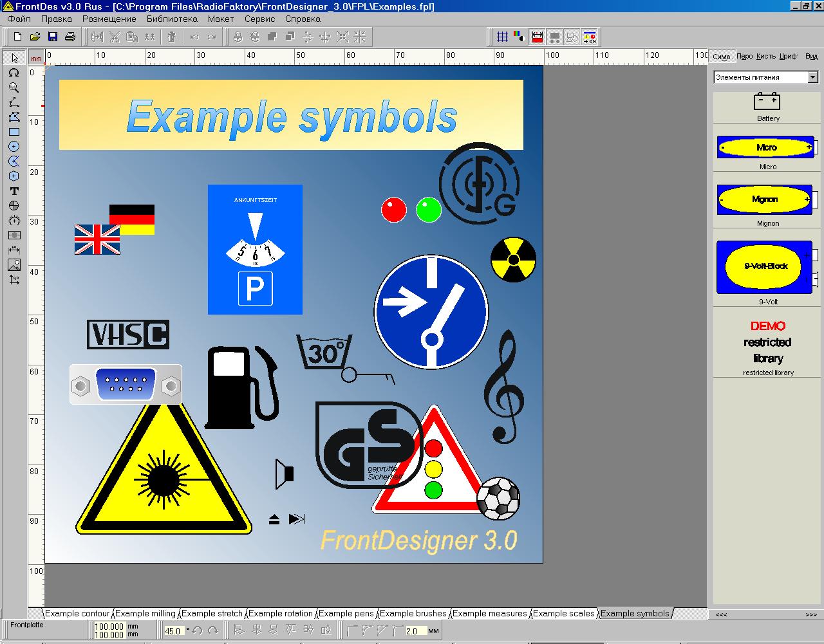The width and height of the screenshot is (824, 644).
Task: Select the 9-Volt block symbol thumbnail
Action: 767,267
